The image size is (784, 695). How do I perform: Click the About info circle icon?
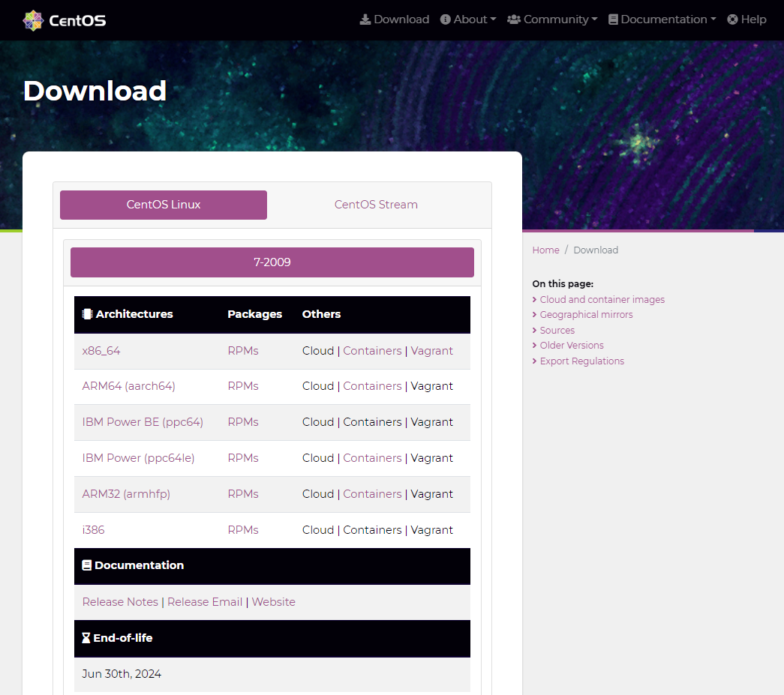[445, 19]
